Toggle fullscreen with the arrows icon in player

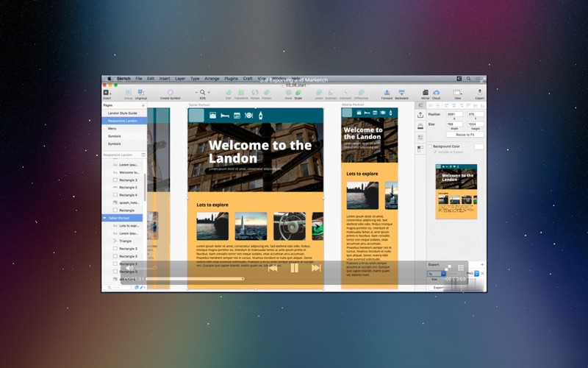pos(448,268)
